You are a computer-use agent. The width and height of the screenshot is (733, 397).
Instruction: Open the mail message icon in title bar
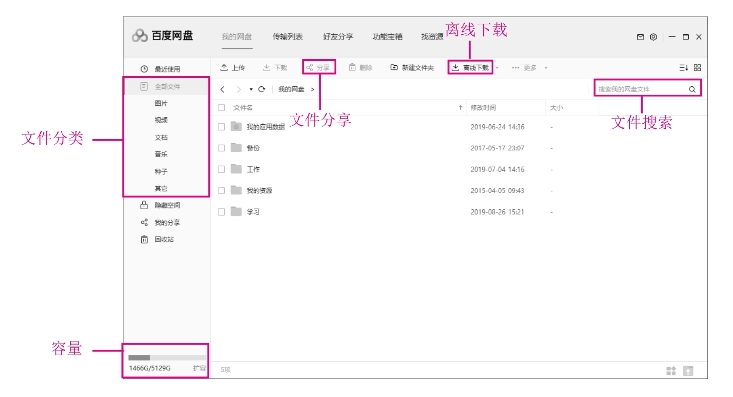pyautogui.click(x=640, y=37)
